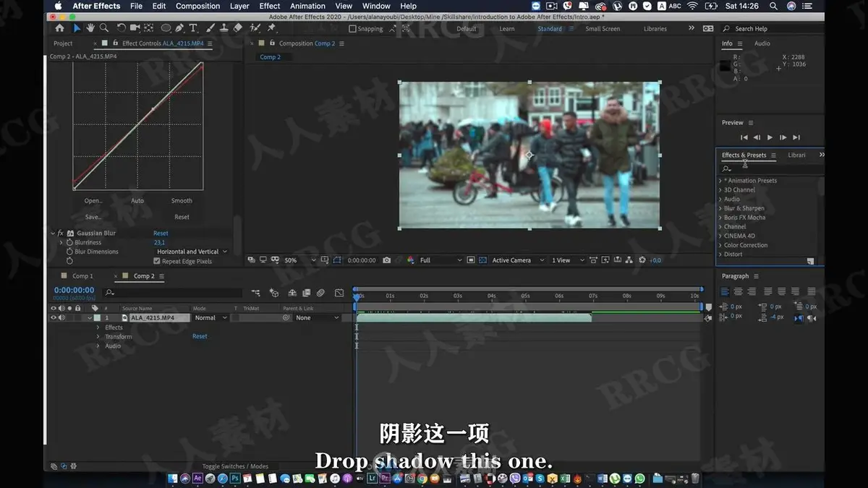
Task: Click the Blurriness value 23.1
Action: click(x=159, y=243)
